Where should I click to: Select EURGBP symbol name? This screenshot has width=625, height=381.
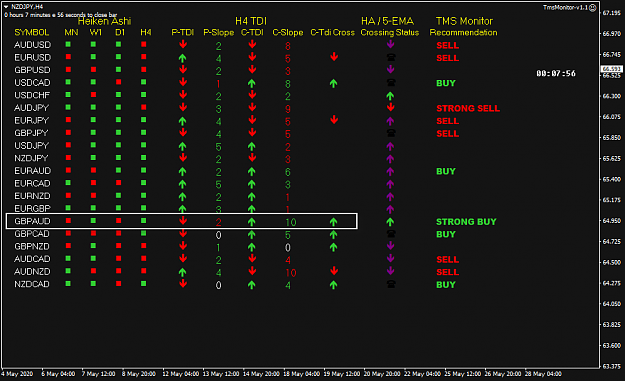[x=32, y=208]
